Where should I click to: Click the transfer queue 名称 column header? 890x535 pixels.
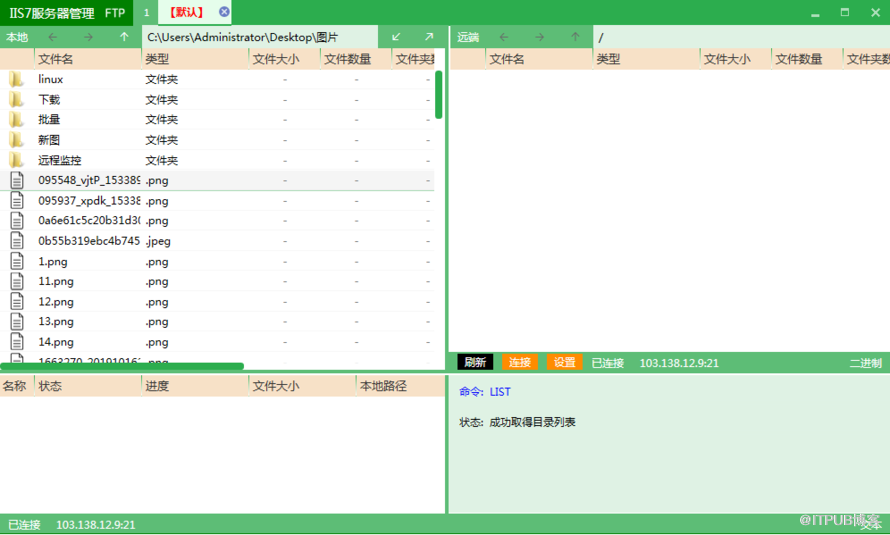click(17, 386)
